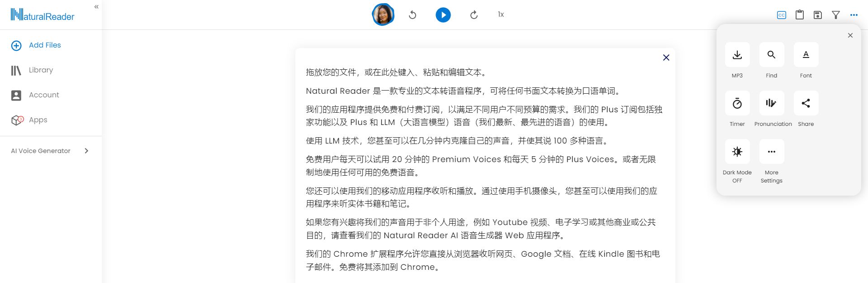The height and width of the screenshot is (283, 868).
Task: Open the Pronunciation editor
Action: (772, 103)
